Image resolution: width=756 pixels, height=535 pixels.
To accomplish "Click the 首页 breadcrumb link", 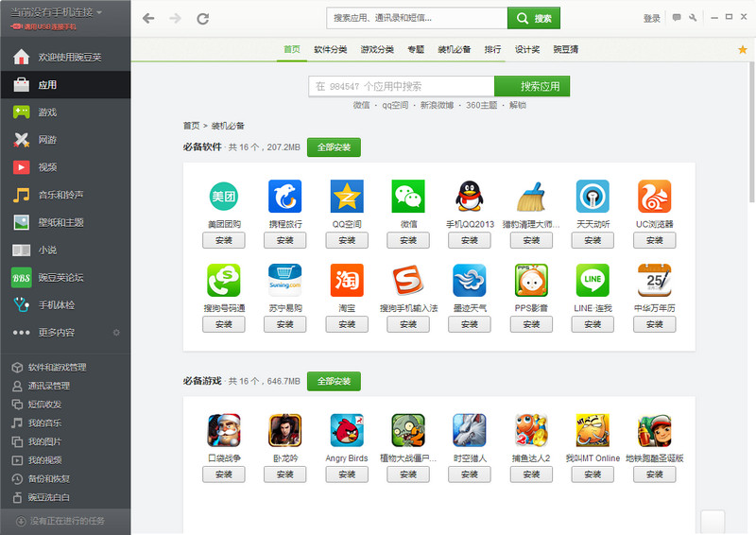I will coord(191,126).
